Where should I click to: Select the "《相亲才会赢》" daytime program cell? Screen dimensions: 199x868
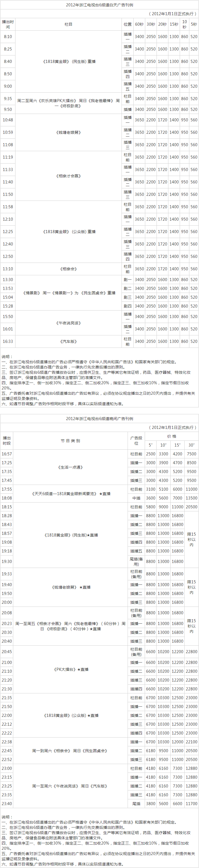[x=68, y=176]
